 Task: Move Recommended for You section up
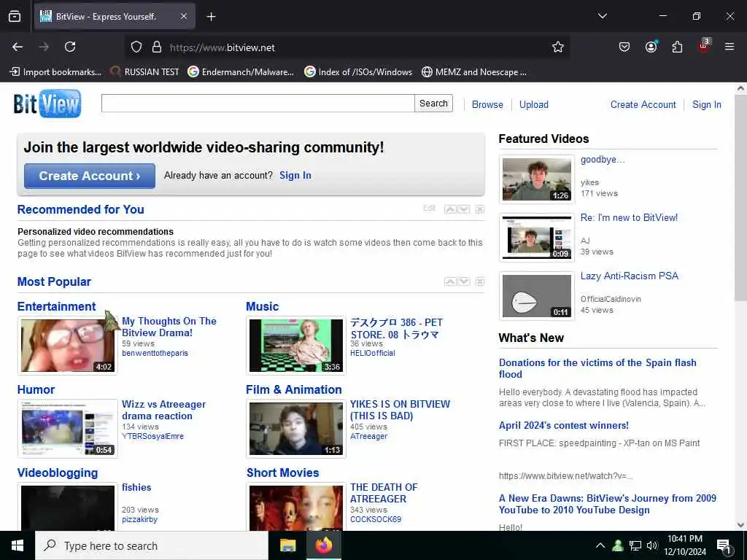tap(450, 209)
